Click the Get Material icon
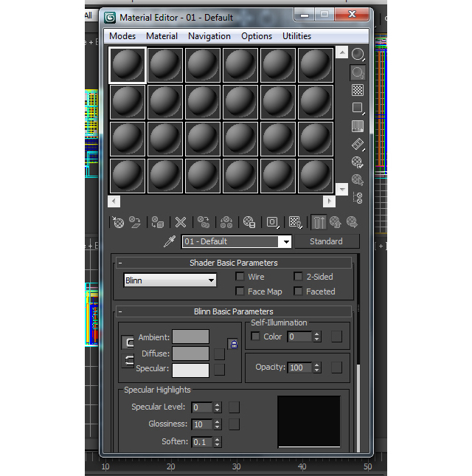Image resolution: width=472 pixels, height=476 pixels. click(x=118, y=222)
